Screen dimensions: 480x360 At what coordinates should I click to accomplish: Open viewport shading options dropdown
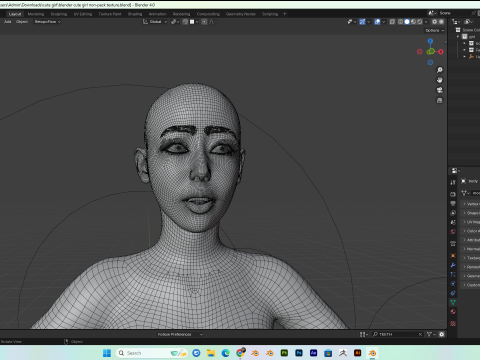[x=426, y=22]
